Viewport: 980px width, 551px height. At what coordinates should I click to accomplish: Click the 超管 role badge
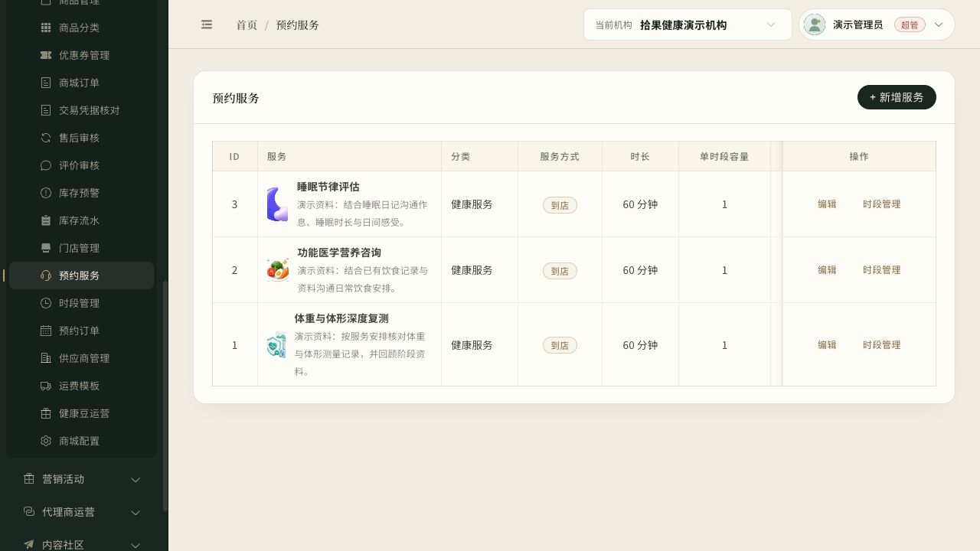[x=910, y=24]
